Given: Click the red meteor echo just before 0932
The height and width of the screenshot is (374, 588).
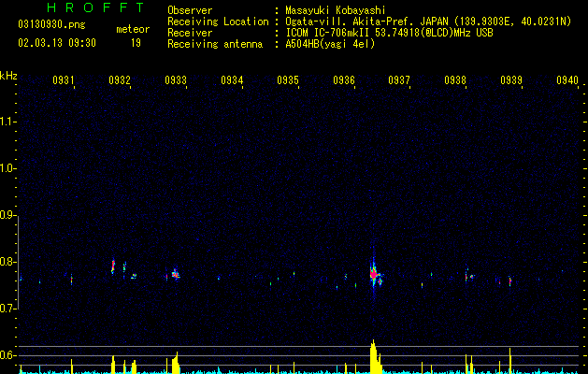Looking at the screenshot, I should (x=113, y=266).
